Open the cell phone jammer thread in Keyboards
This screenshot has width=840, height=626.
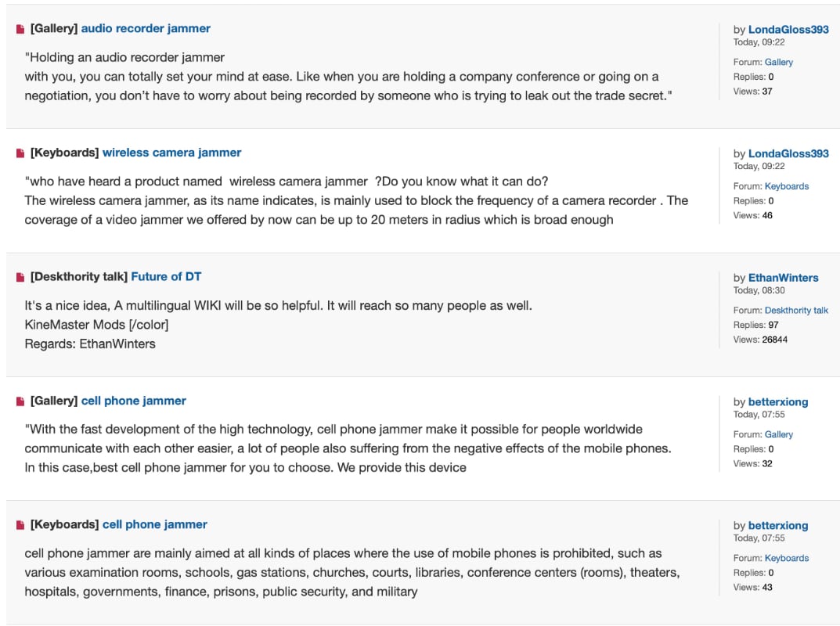pyautogui.click(x=154, y=523)
